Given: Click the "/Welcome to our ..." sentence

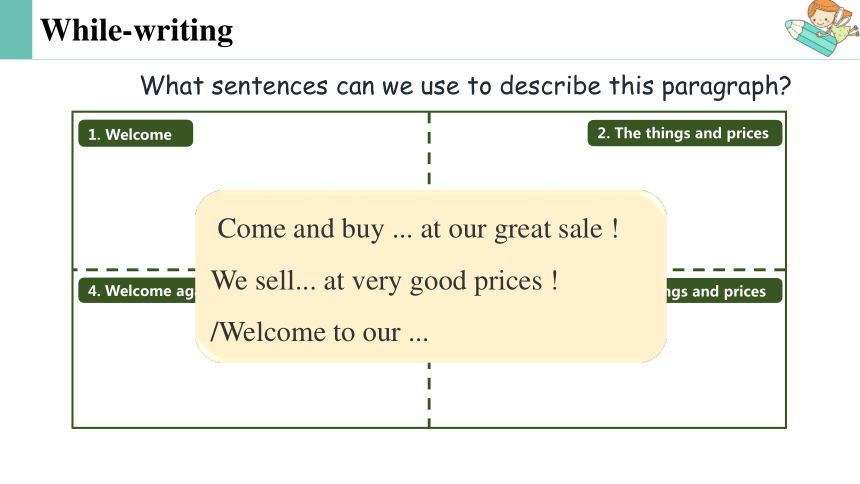Looking at the screenshot, I should [319, 332].
